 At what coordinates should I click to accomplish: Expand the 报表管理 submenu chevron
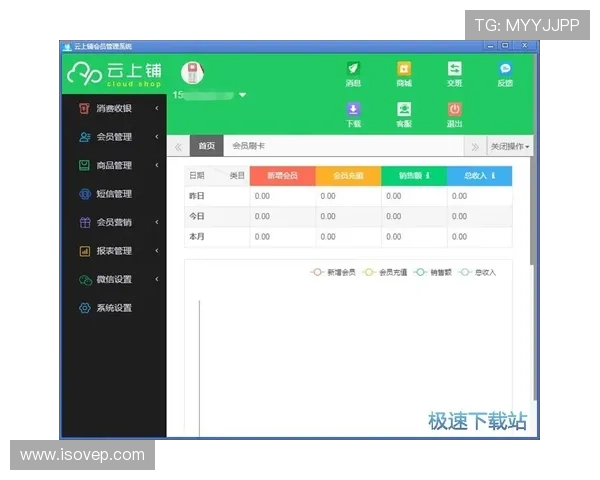point(157,251)
